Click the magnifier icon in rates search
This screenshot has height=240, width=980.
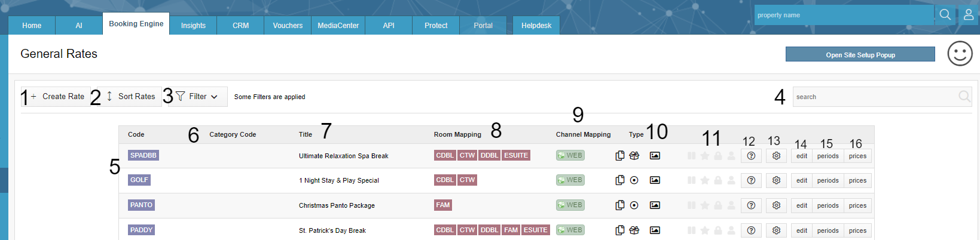click(964, 96)
